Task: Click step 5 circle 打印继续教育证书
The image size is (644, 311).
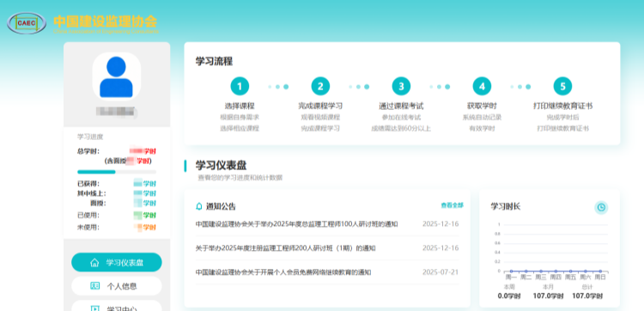Action: (x=562, y=87)
